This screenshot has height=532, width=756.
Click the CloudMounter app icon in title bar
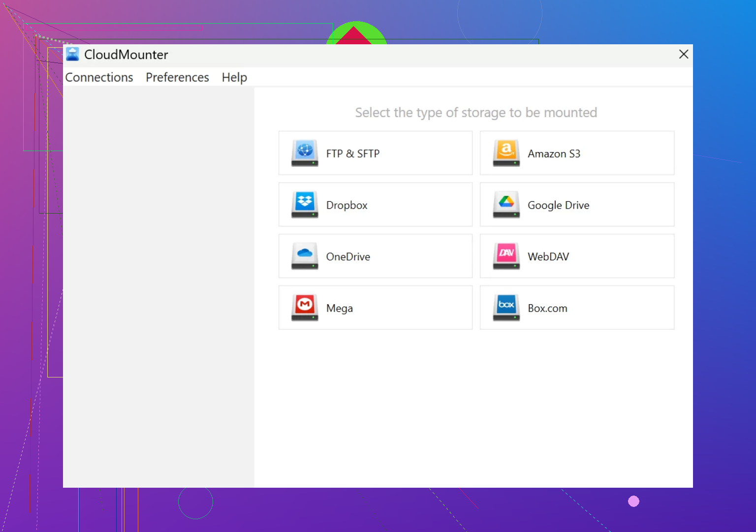73,54
